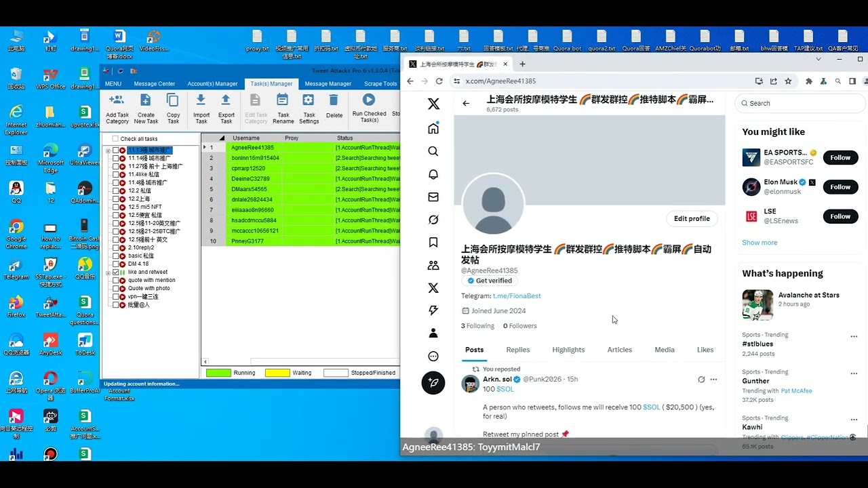Click the X Search input field
Viewport: 868px width, 488px height.
[800, 104]
